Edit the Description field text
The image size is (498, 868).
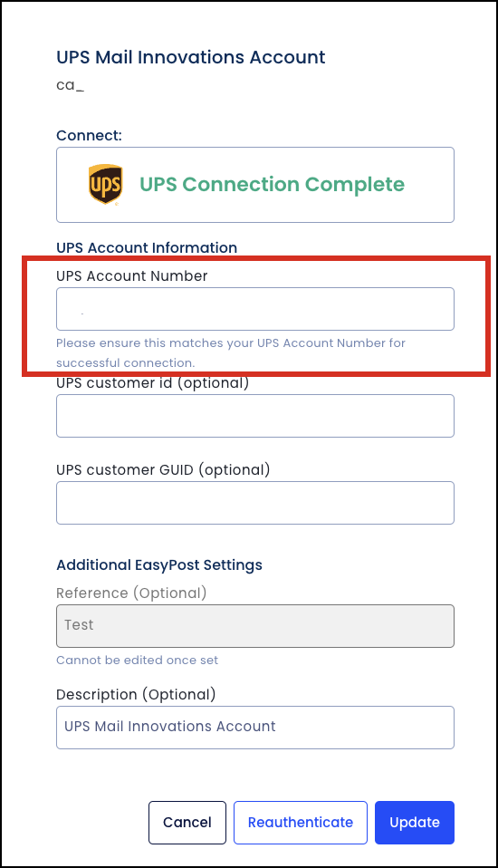tap(255, 728)
